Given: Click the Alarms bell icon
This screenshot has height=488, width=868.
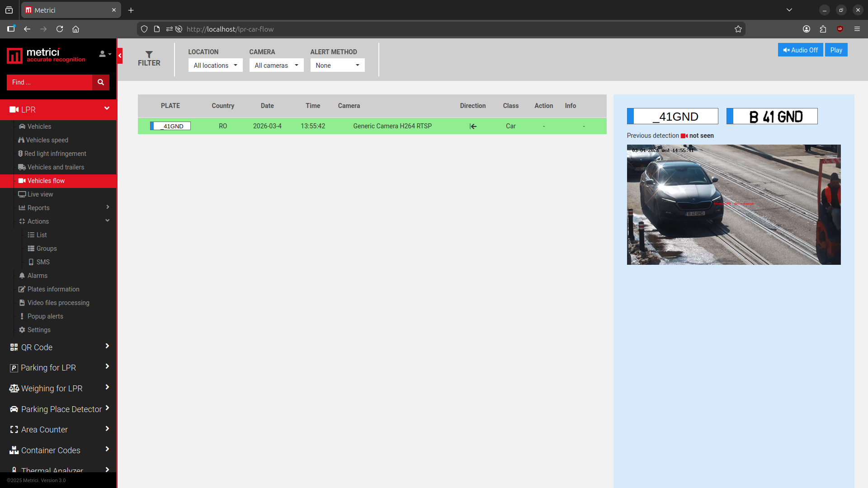Looking at the screenshot, I should pos(22,276).
